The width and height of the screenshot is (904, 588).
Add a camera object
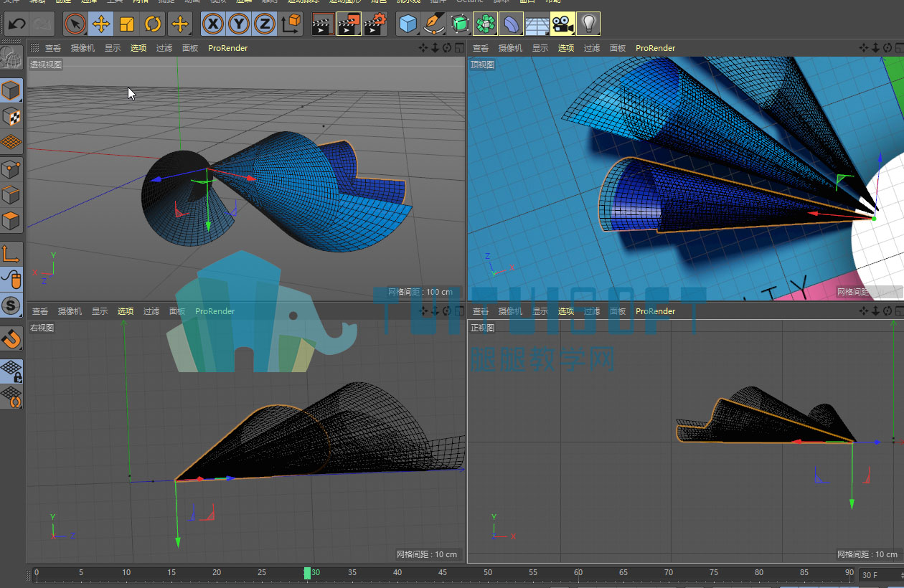click(563, 24)
